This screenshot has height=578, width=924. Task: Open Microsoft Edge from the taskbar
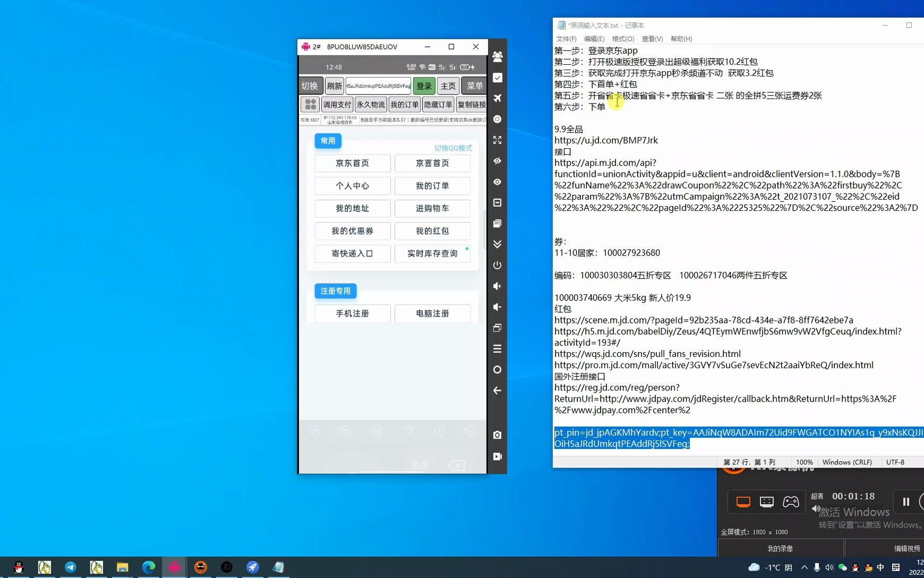148,567
